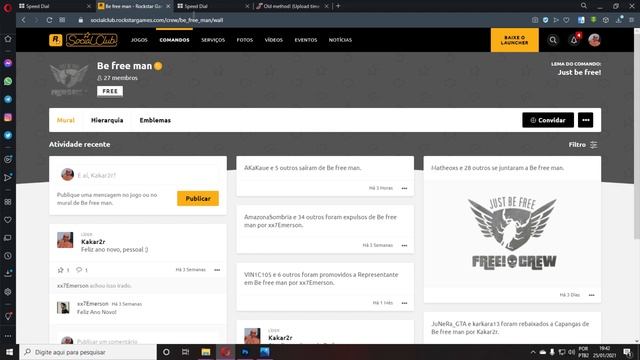This screenshot has width=640, height=360.
Task: Open bookmarks heart in the sidebar
Action: tap(8, 220)
